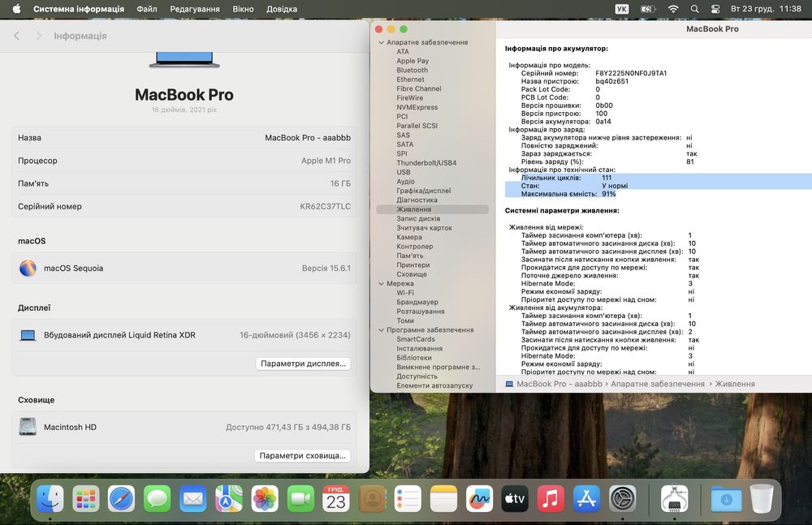The width and height of the screenshot is (812, 525).
Task: Open Freeform app in the dock
Action: click(479, 498)
